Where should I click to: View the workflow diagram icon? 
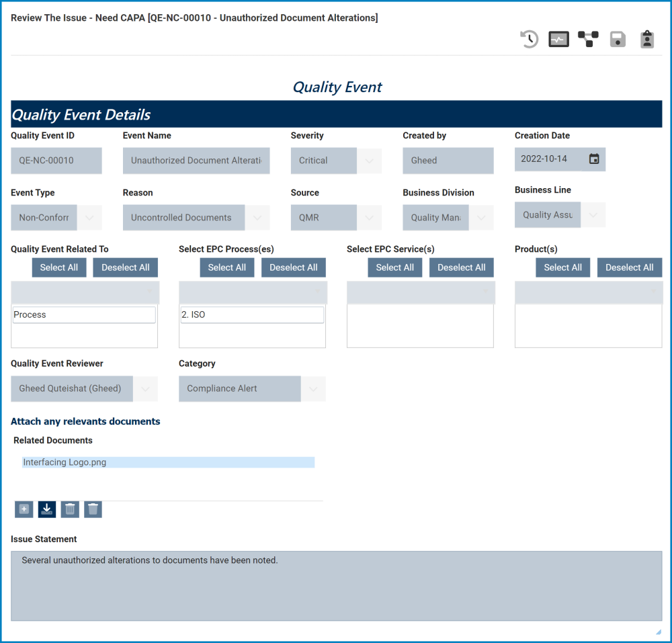[588, 39]
